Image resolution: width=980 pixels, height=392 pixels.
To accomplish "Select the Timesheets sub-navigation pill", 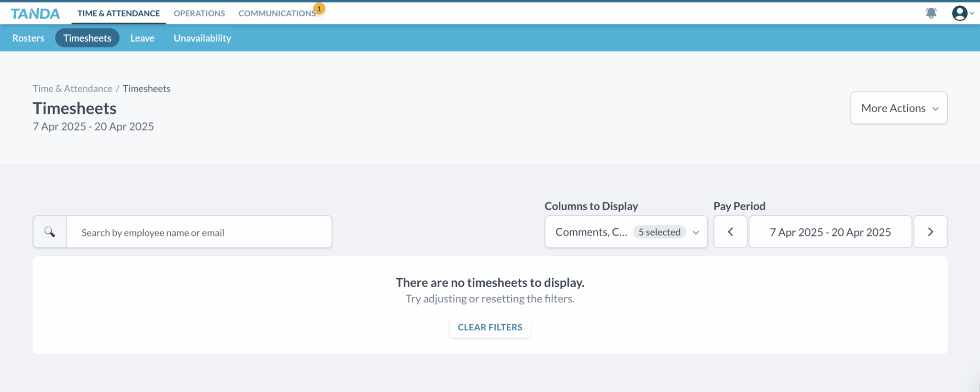I will pyautogui.click(x=87, y=38).
